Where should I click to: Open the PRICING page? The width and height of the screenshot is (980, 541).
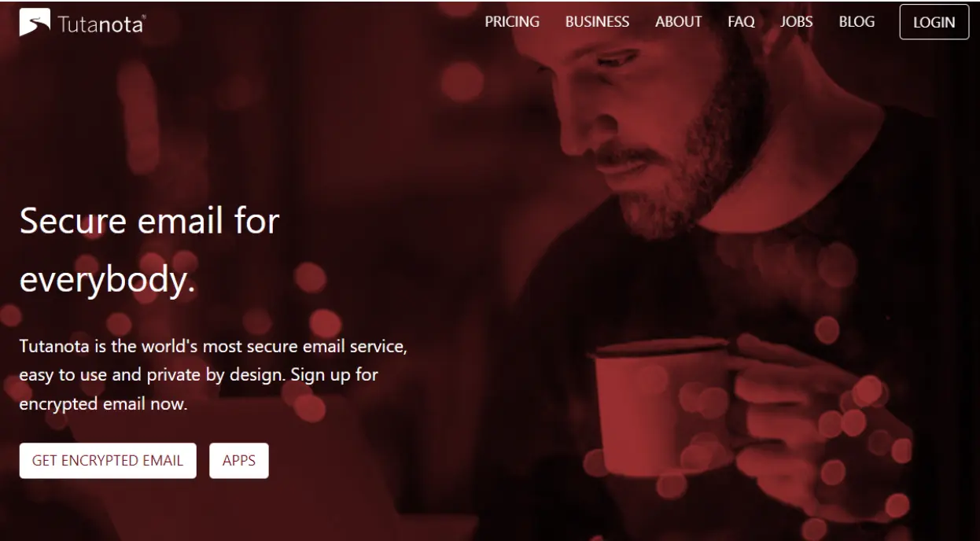(x=512, y=22)
